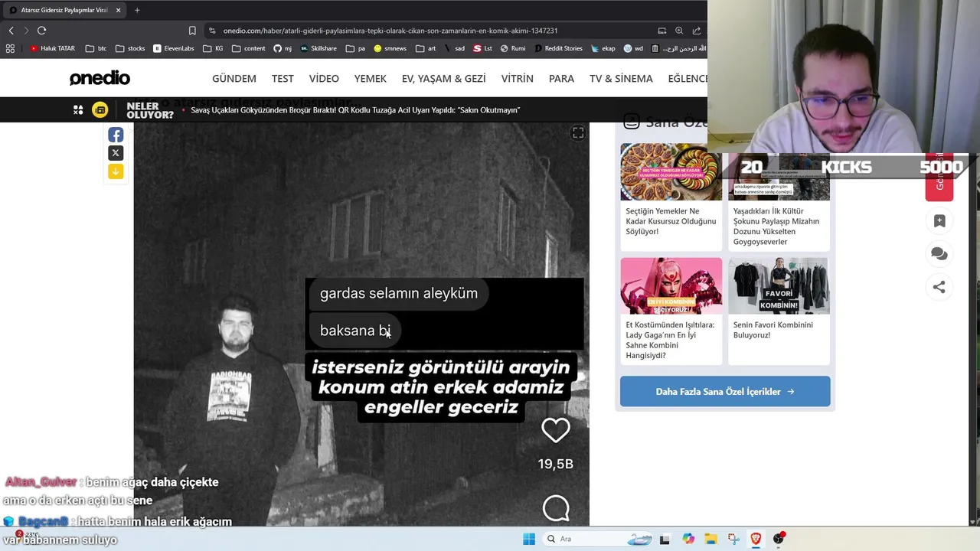Like the post with heart icon
This screenshot has width=980, height=551.
click(556, 431)
